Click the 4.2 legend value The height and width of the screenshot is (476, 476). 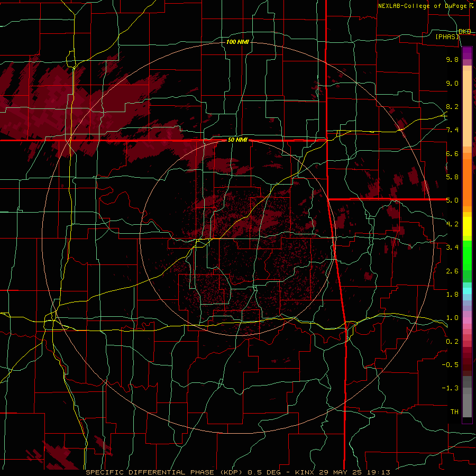click(452, 224)
